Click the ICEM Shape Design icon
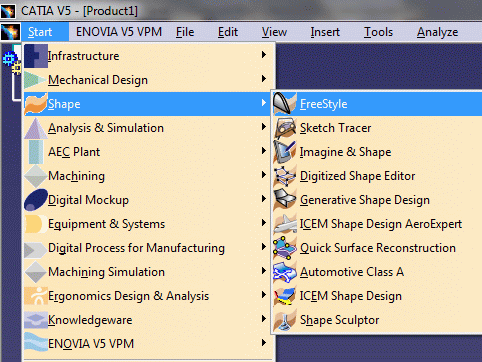The width and height of the screenshot is (482, 362). 285,296
